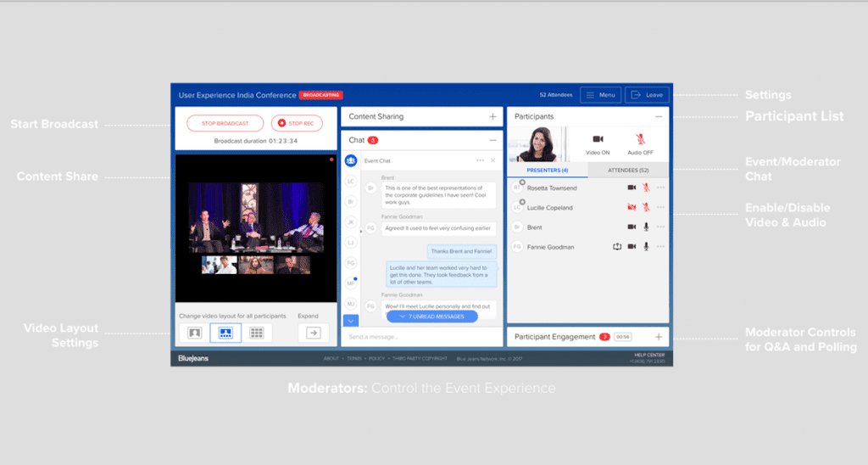Click the BlueJeans logo
Viewport: 868px width, 465px height.
pyautogui.click(x=193, y=359)
